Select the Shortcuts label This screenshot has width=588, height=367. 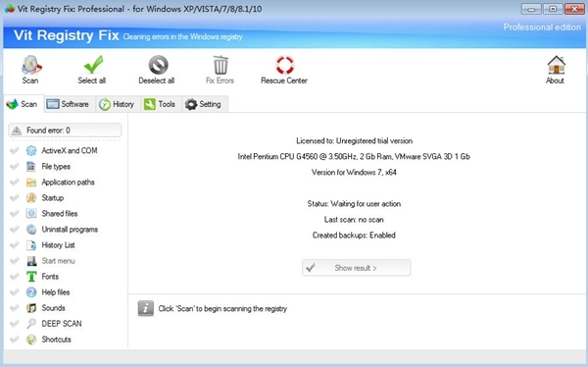tap(56, 340)
